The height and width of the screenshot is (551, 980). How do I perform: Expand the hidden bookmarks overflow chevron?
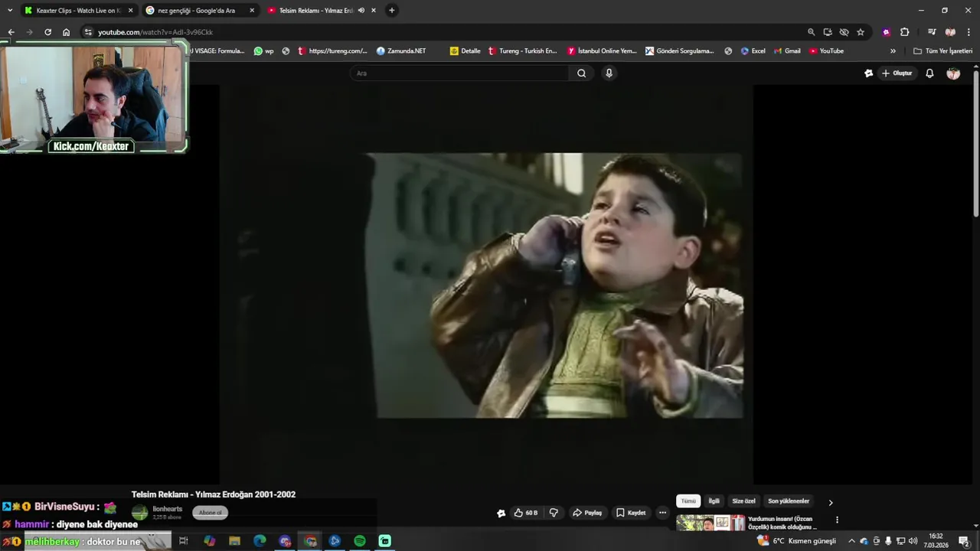click(x=893, y=51)
